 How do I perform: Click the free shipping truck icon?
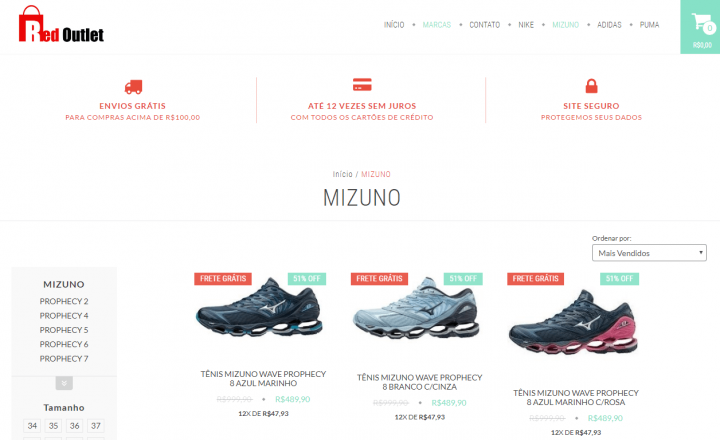(133, 87)
